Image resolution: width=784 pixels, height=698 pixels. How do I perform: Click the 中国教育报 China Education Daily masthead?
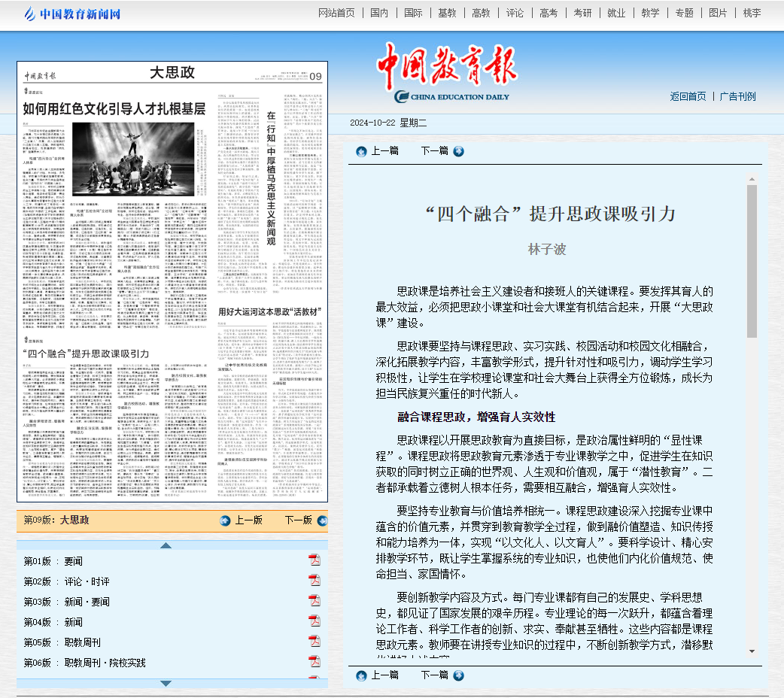pyautogui.click(x=448, y=73)
